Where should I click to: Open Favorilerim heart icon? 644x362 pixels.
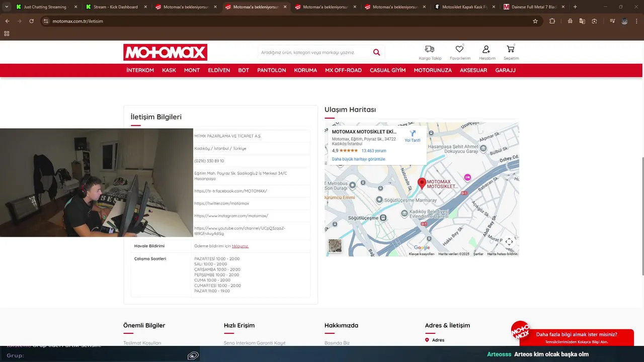(x=459, y=49)
